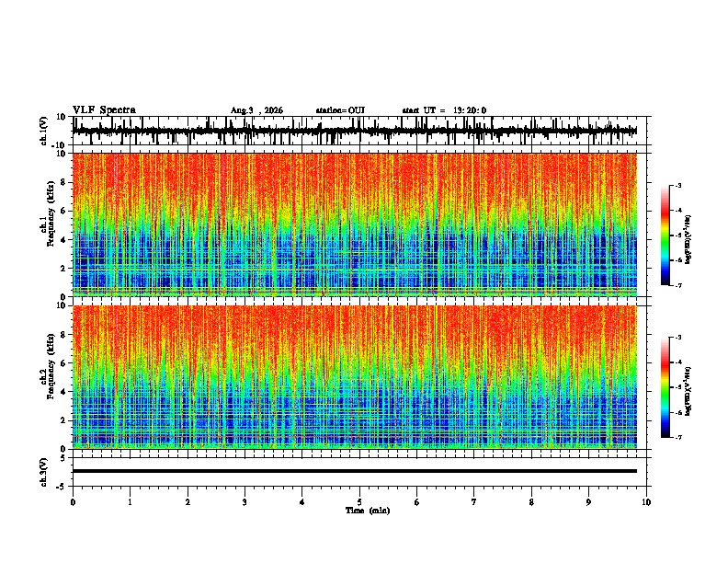
Task: Click the time axis tick label '10'
Action: coord(646,502)
